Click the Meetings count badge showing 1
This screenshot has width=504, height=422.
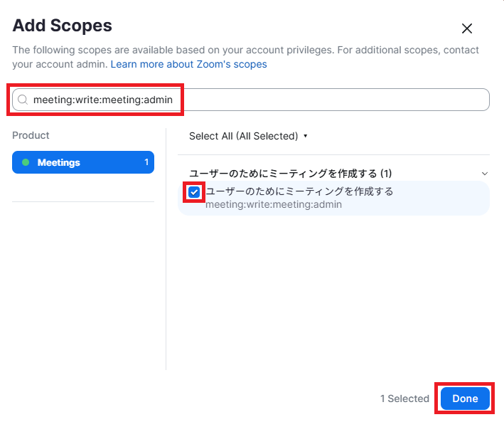(146, 162)
